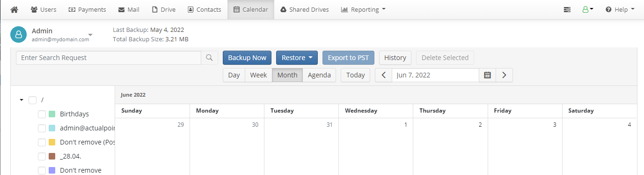
Task: Open the Restore dropdown
Action: (297, 58)
